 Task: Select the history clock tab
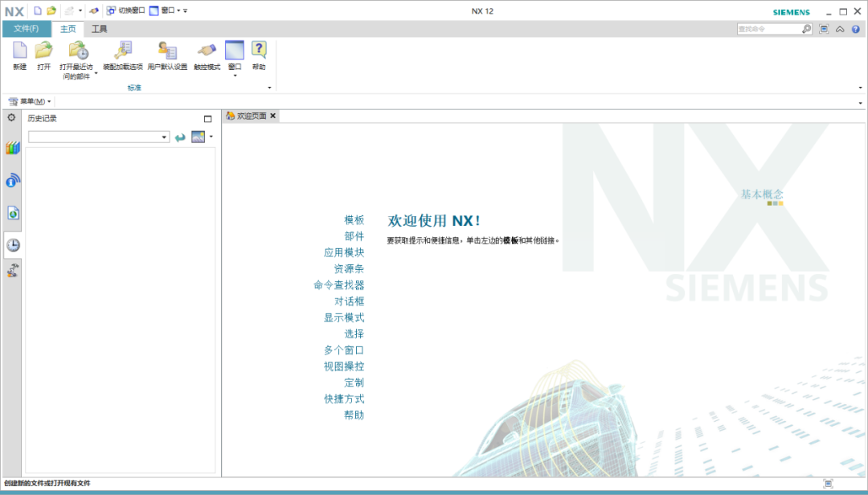click(x=13, y=245)
